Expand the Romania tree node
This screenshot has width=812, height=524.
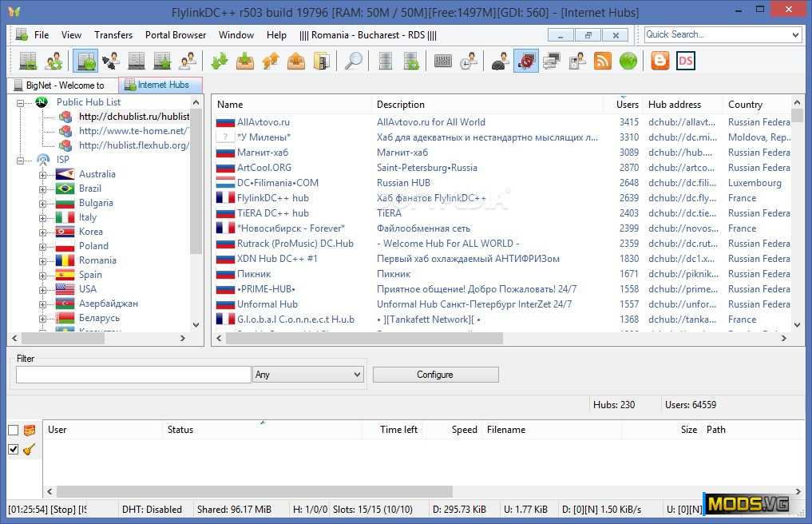43,260
